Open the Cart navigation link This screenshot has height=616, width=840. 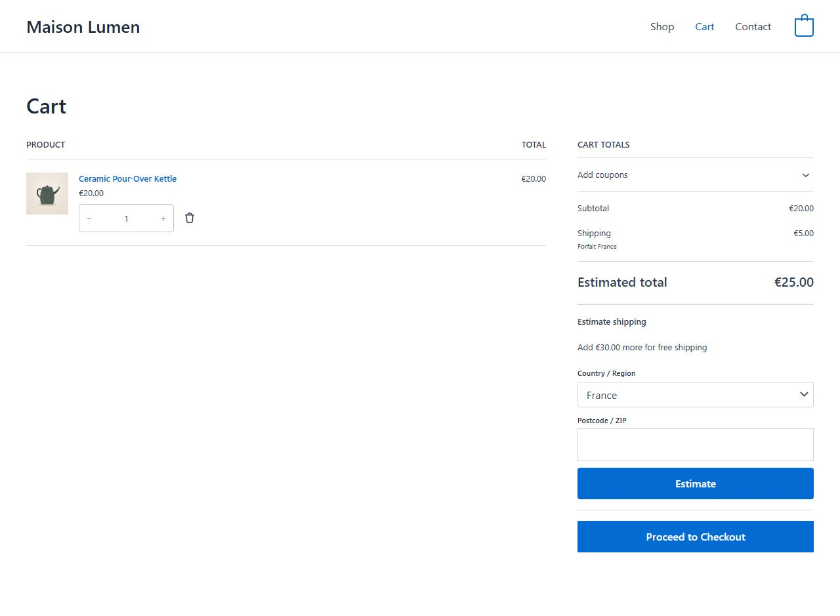(705, 27)
